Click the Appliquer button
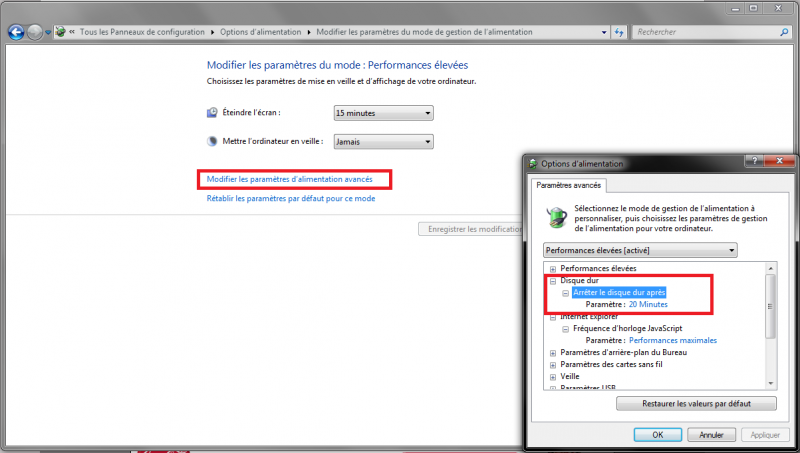The image size is (800, 453). click(x=765, y=435)
